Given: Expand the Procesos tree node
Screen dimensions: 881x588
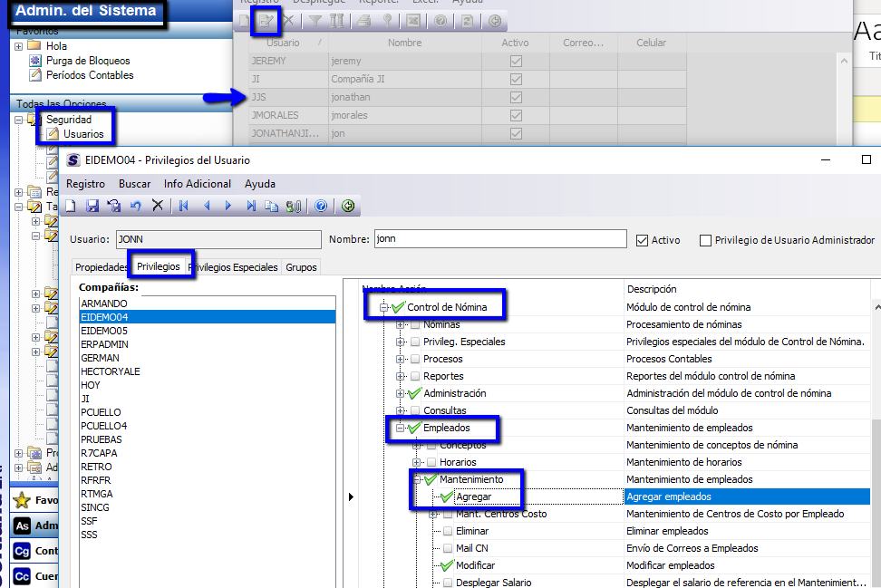Looking at the screenshot, I should click(x=400, y=359).
